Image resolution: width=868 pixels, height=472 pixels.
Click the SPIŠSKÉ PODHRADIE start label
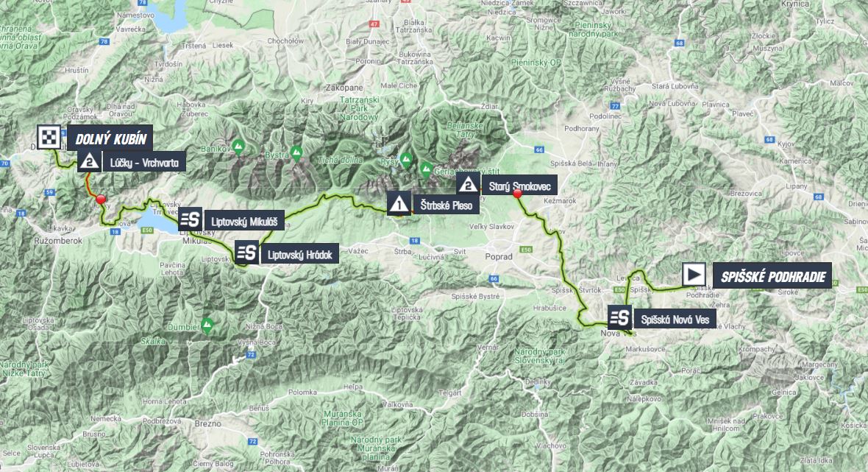[x=773, y=276]
